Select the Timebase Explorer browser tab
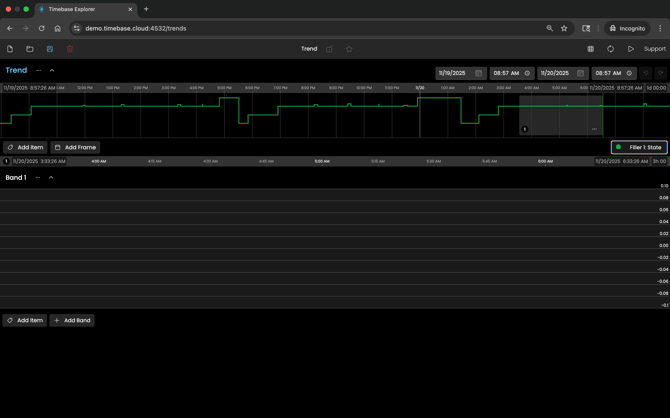 click(85, 9)
